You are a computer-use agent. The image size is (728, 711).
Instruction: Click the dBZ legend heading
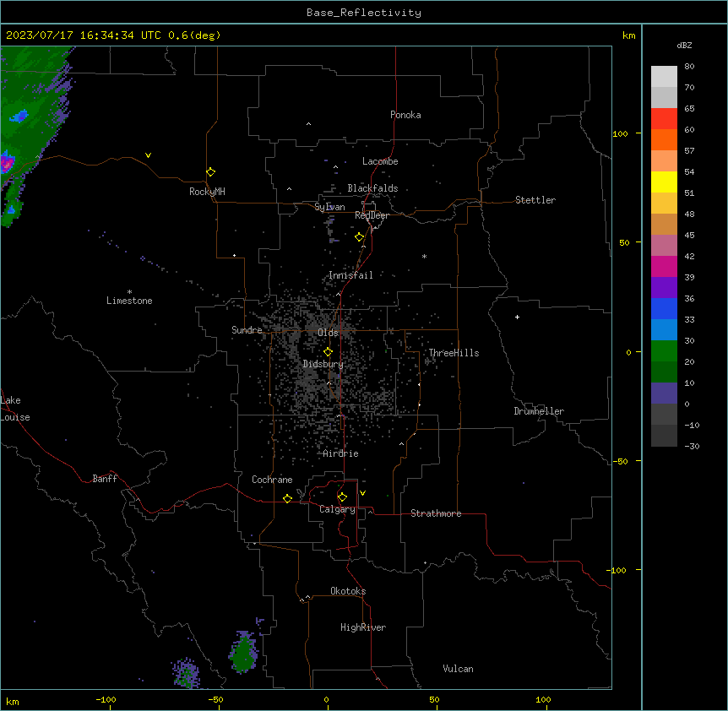coord(684,46)
